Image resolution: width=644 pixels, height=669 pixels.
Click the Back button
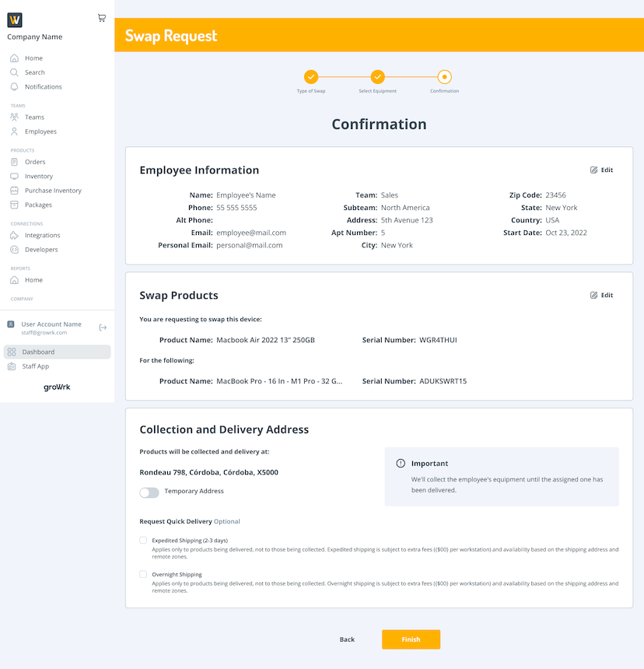click(x=347, y=639)
